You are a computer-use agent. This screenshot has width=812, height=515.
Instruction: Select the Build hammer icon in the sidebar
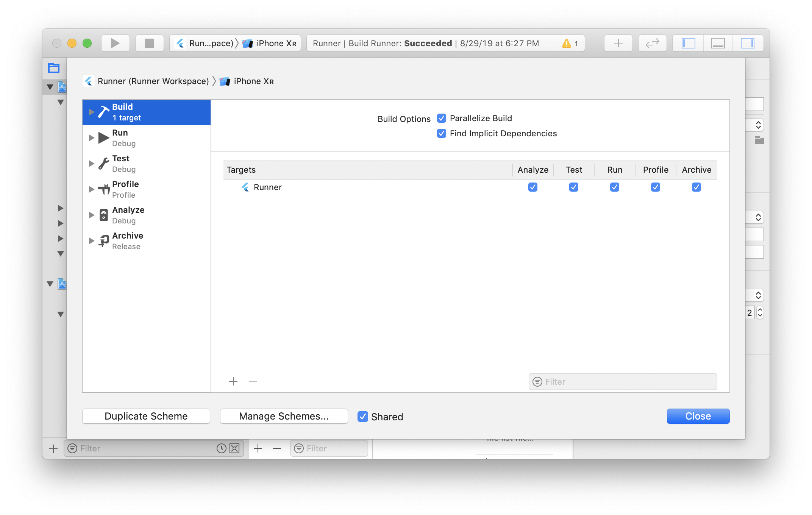point(103,112)
